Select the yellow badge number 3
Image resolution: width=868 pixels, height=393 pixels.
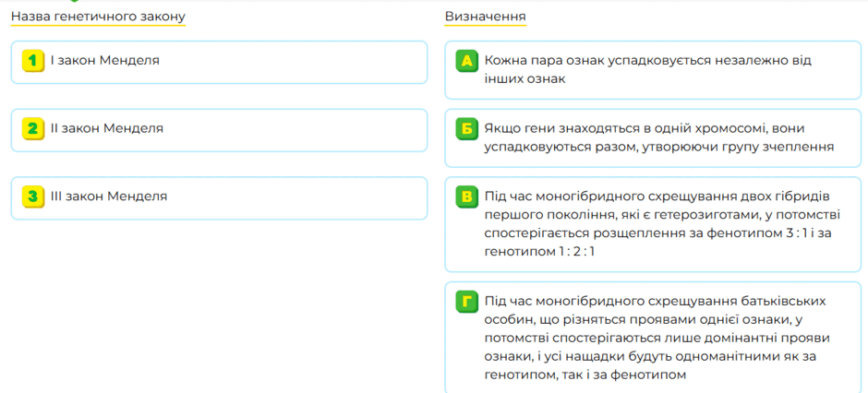click(x=32, y=196)
